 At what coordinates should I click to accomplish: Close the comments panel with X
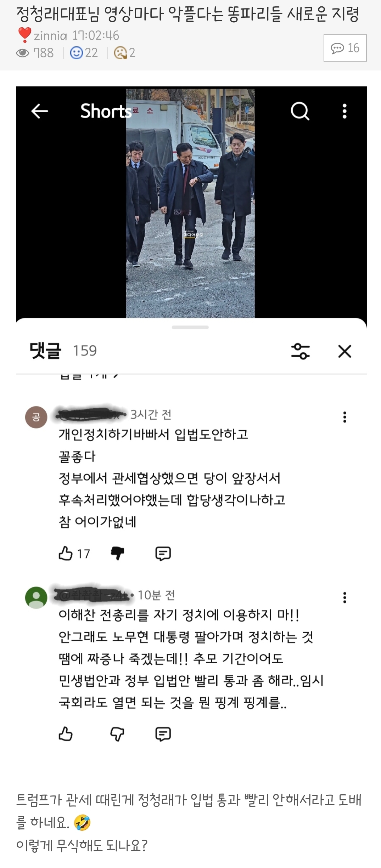(x=344, y=351)
